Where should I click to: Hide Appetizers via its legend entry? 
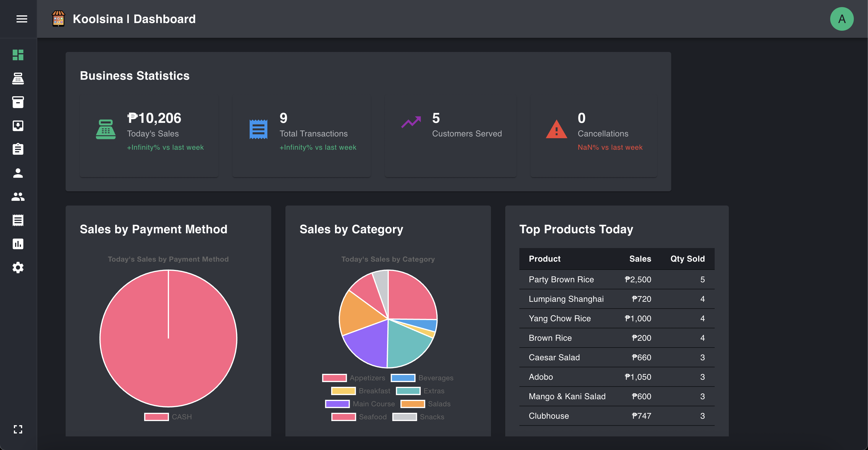pyautogui.click(x=353, y=378)
